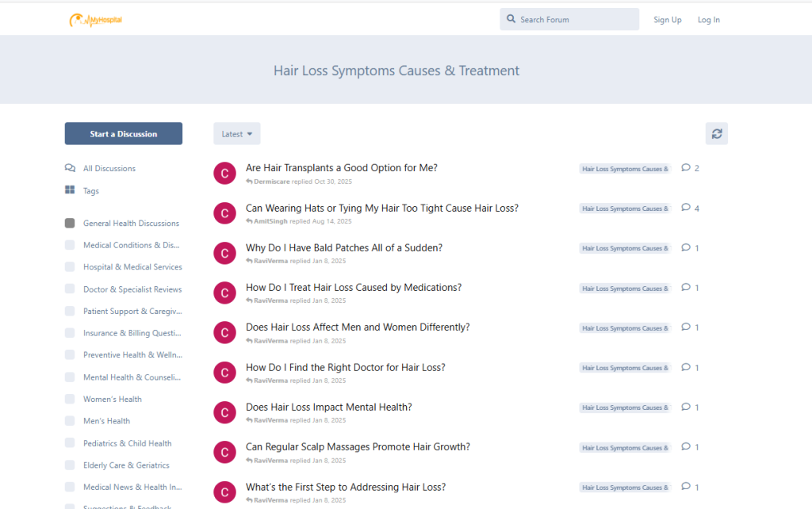Select the Women's Health tag box
Image resolution: width=812 pixels, height=509 pixels.
70,400
